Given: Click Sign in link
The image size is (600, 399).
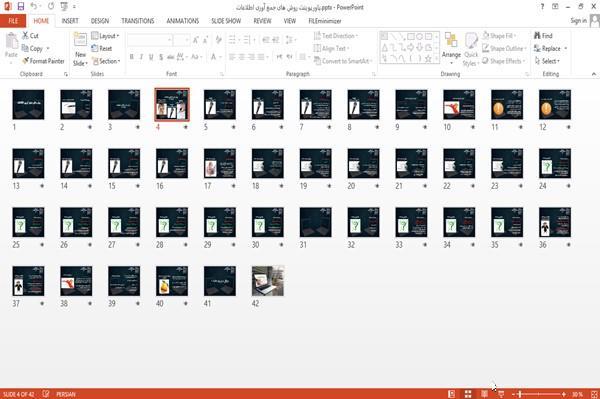Looking at the screenshot, I should (x=578, y=21).
